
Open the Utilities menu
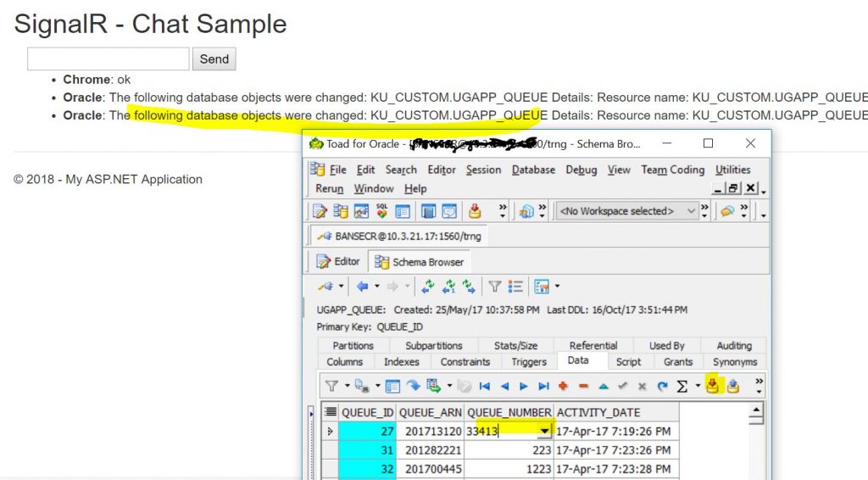[x=733, y=170]
